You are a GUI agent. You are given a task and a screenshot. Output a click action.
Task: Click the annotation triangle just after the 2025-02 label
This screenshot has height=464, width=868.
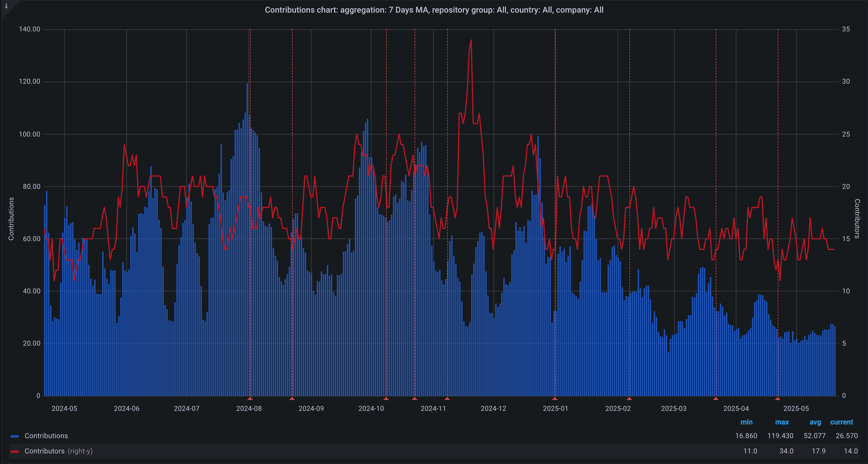click(x=629, y=398)
